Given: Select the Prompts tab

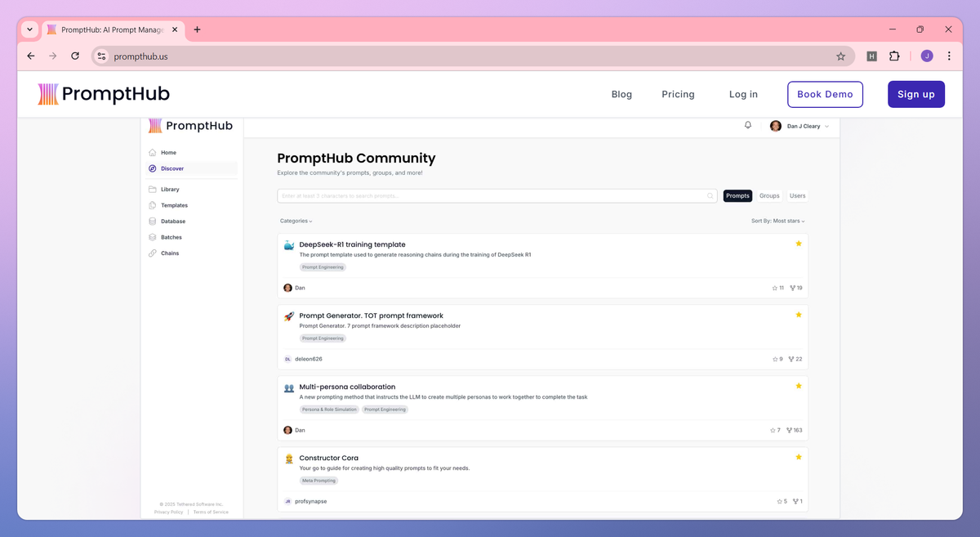Looking at the screenshot, I should (737, 196).
